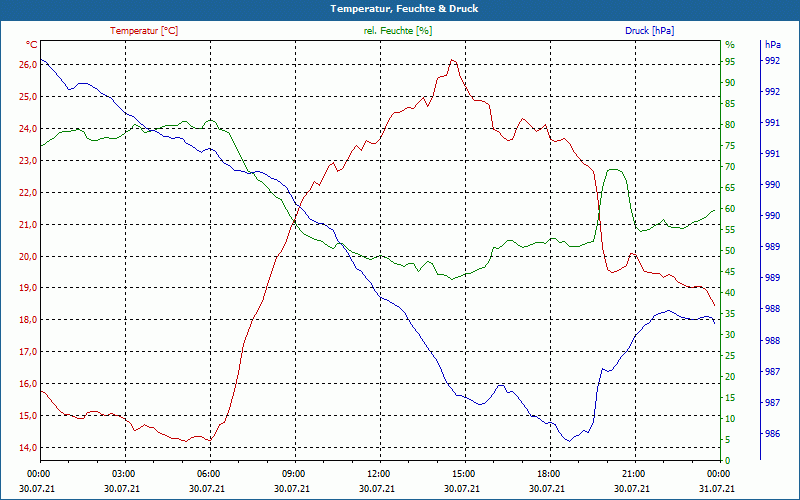Click the 80 humidity axis tick

point(730,124)
